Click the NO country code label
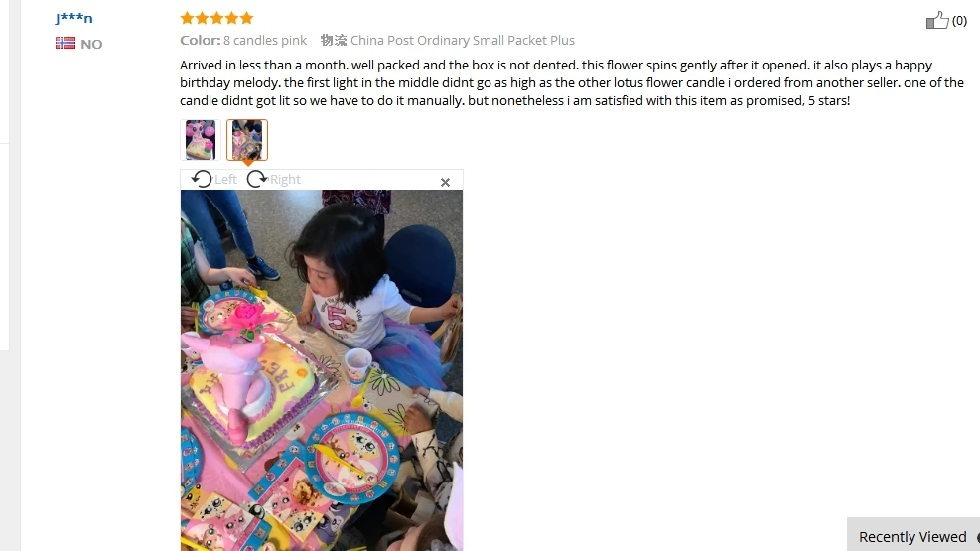Viewport: 980px width, 551px height. (x=91, y=44)
